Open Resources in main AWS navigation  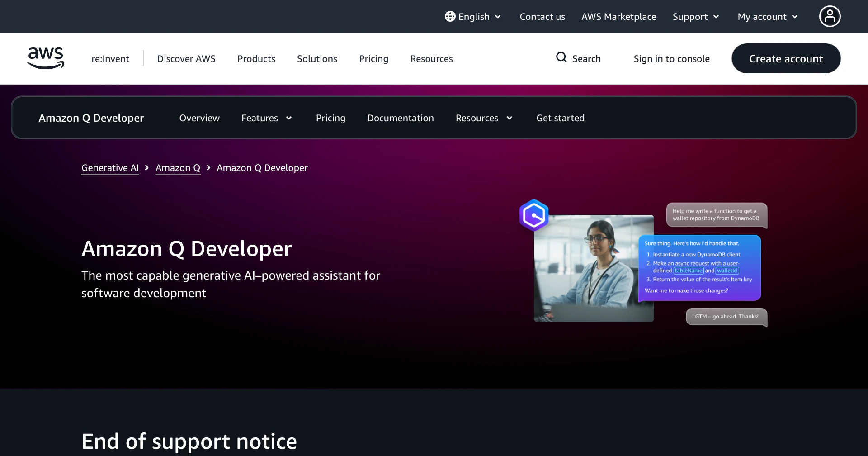[431, 59]
